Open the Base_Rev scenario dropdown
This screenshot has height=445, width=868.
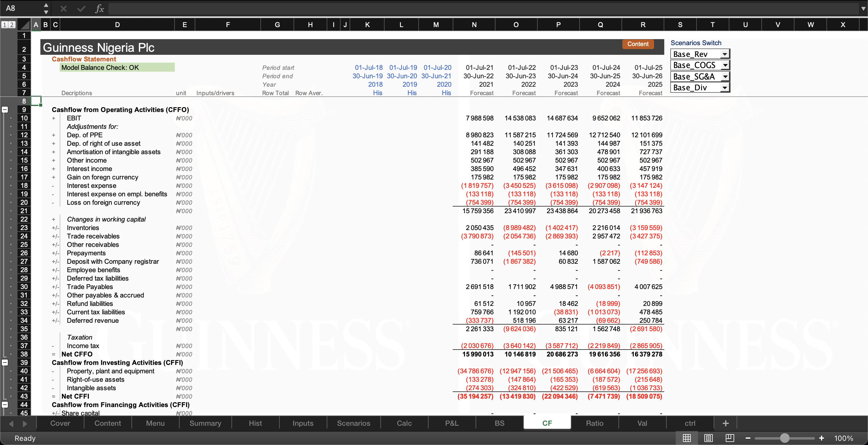point(725,54)
